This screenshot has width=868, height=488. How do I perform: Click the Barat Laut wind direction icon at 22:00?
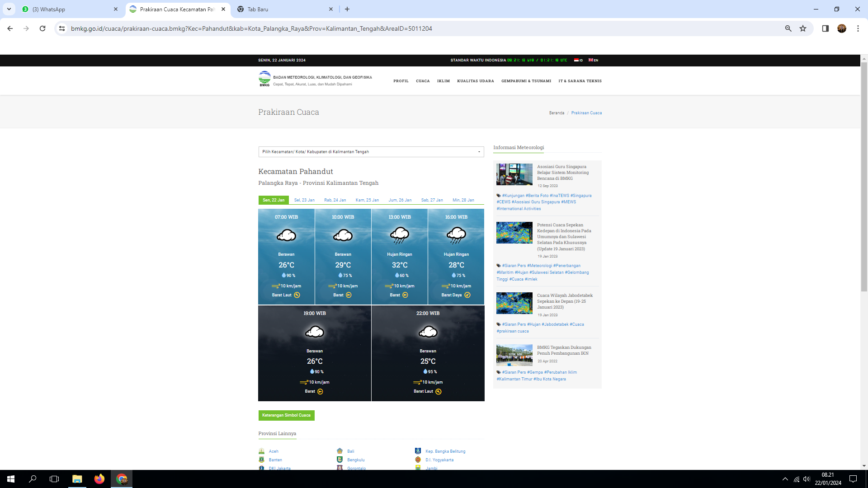pos(439,392)
